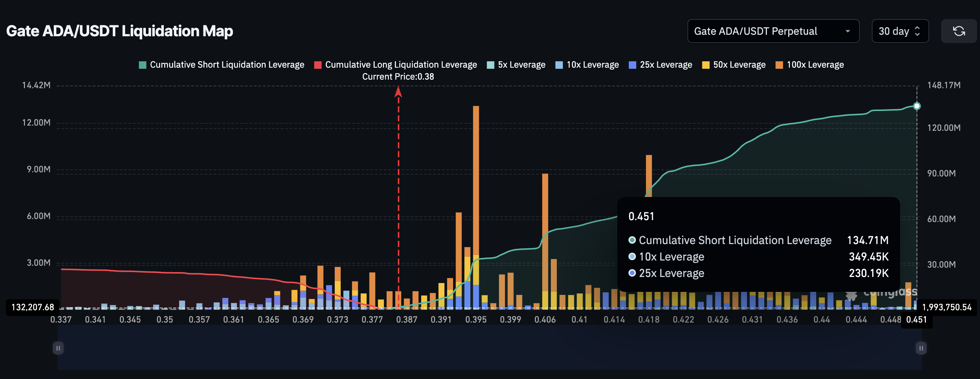Image resolution: width=980 pixels, height=379 pixels.
Task: Click the left pause handle on the range slider
Action: [58, 348]
